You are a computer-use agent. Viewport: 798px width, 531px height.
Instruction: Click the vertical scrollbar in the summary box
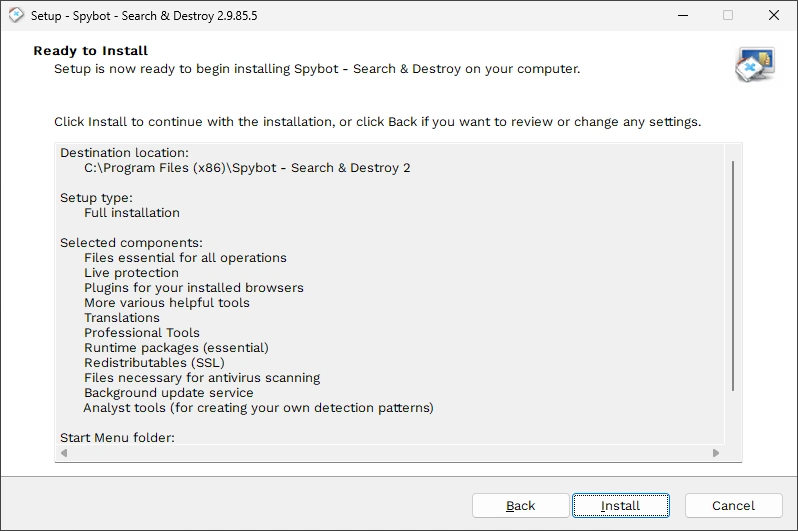[x=733, y=275]
